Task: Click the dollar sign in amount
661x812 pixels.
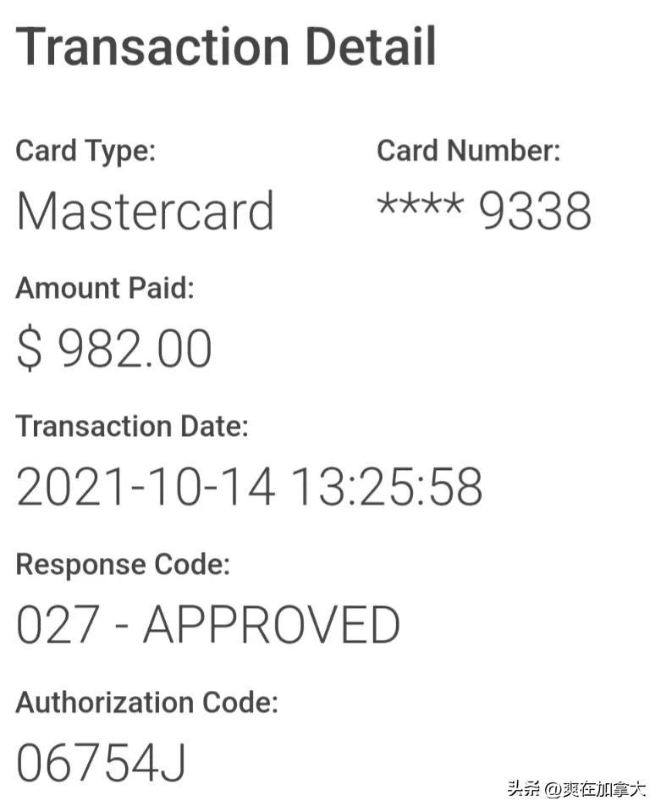Action: pyautogui.click(x=29, y=349)
